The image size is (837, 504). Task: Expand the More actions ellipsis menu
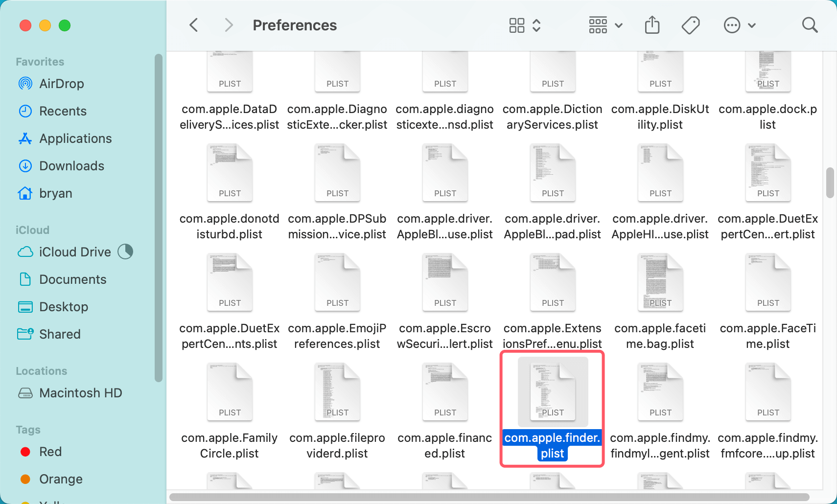pos(739,25)
